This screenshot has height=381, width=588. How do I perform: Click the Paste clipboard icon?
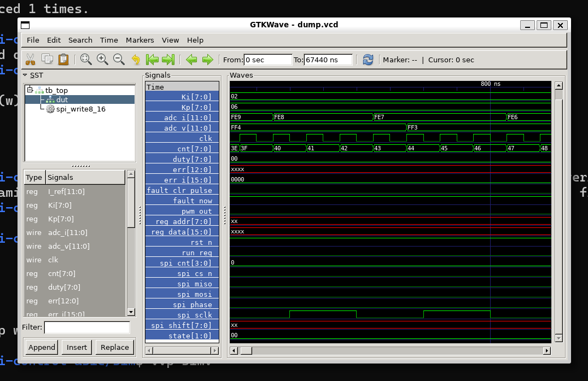[63, 60]
